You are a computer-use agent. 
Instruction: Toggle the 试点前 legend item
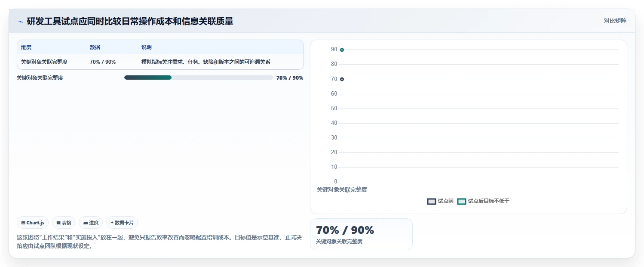click(440, 201)
